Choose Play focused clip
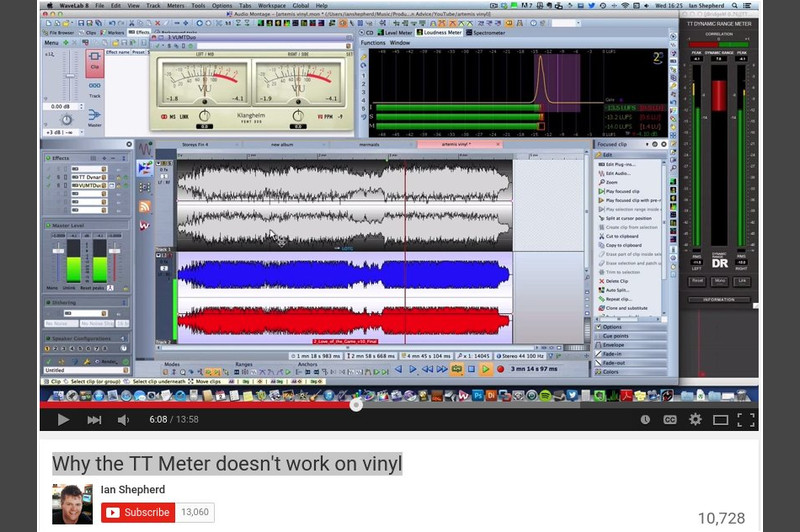Viewport: 800px width, 532px height. click(x=622, y=191)
